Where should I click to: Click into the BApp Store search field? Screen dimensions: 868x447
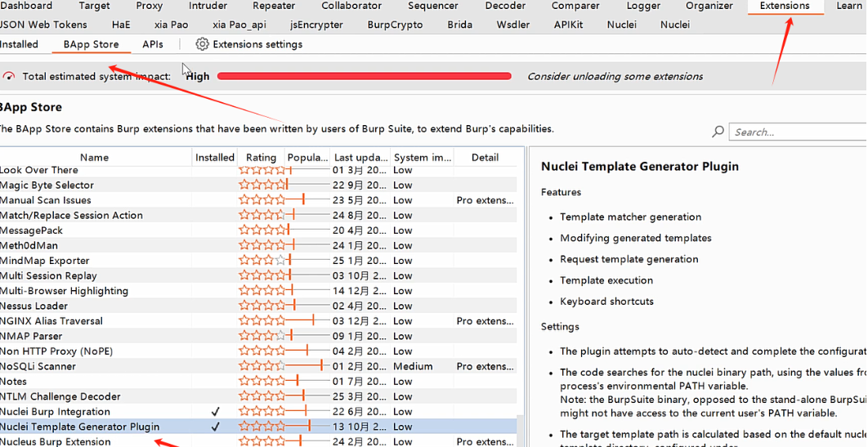coord(799,132)
